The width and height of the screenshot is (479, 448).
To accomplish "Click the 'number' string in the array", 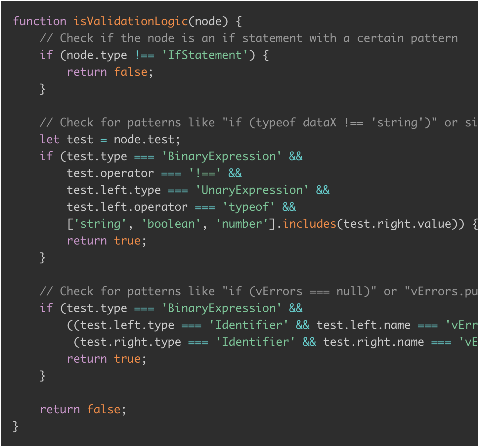I will pyautogui.click(x=242, y=224).
